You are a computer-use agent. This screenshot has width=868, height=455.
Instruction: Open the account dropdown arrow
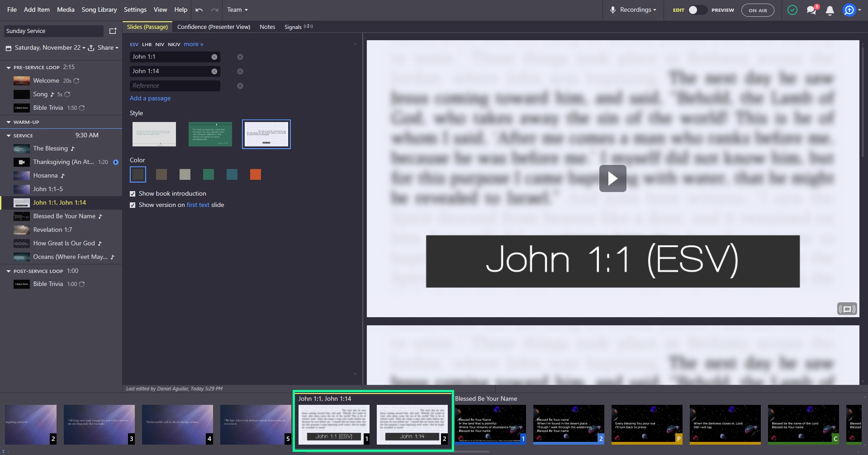pyautogui.click(x=859, y=10)
